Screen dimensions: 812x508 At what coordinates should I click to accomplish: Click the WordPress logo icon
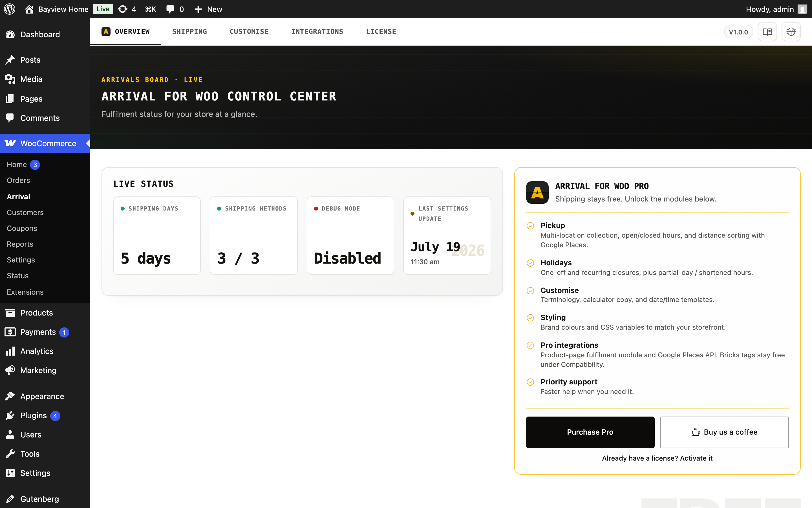click(10, 9)
